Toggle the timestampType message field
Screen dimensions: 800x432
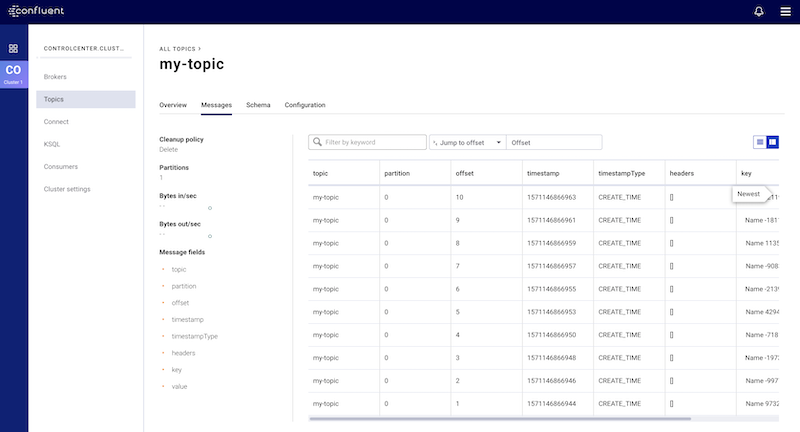point(194,337)
